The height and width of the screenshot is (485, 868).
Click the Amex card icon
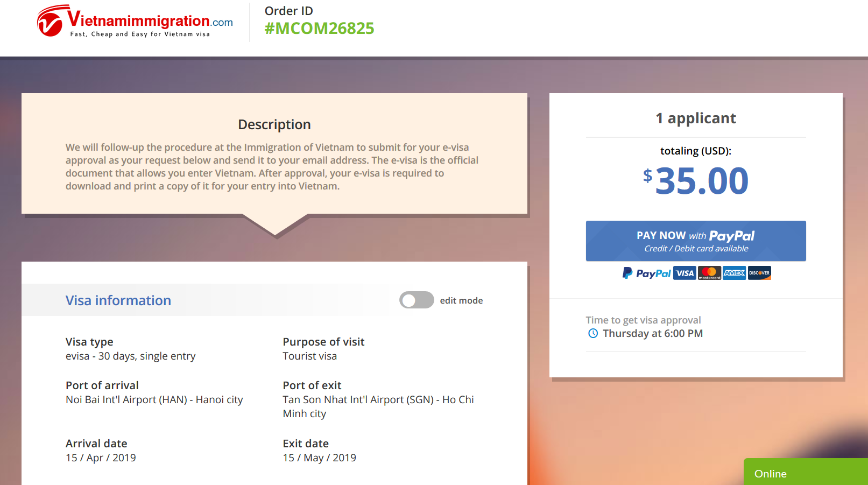[734, 273]
